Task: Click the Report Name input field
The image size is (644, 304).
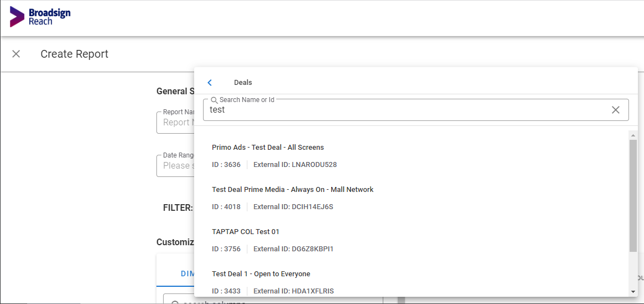Action: [x=175, y=122]
